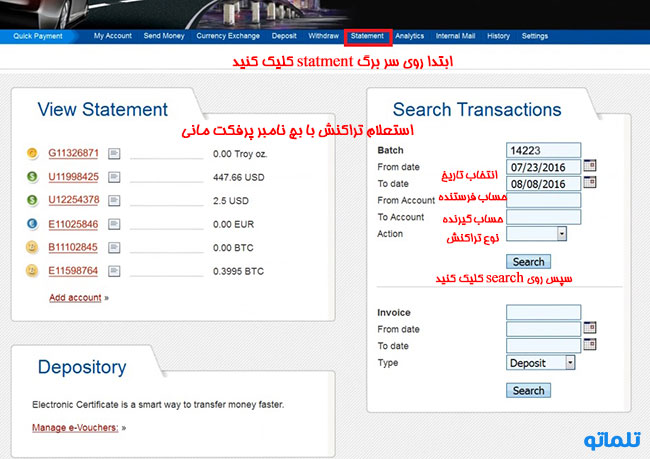
Task: Click the To Account input field
Action: pyautogui.click(x=543, y=217)
